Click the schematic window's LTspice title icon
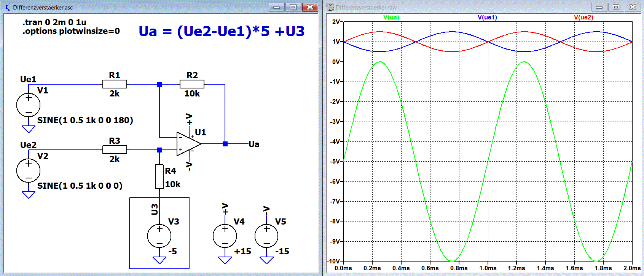 [x=7, y=7]
